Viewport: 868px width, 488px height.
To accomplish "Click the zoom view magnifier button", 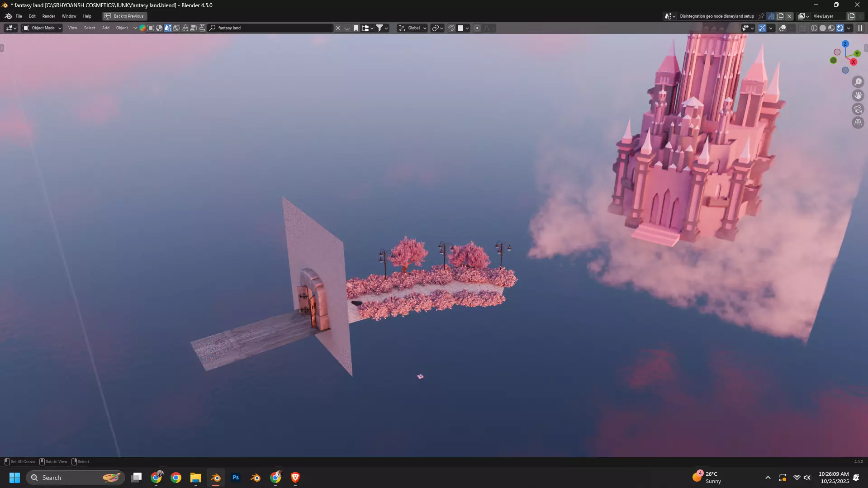I will coord(858,82).
